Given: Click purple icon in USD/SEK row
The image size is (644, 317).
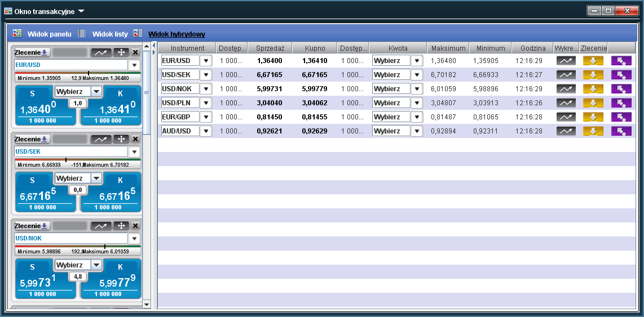Looking at the screenshot, I should tap(621, 75).
